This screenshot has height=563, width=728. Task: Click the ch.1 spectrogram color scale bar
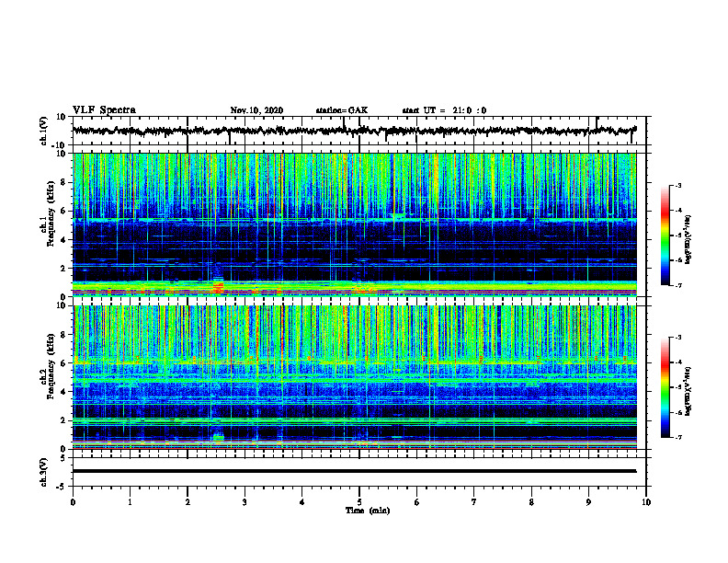click(x=665, y=236)
